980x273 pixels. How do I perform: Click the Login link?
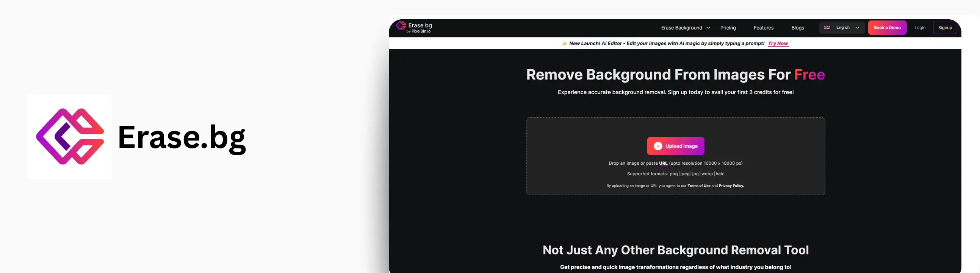[x=919, y=28]
